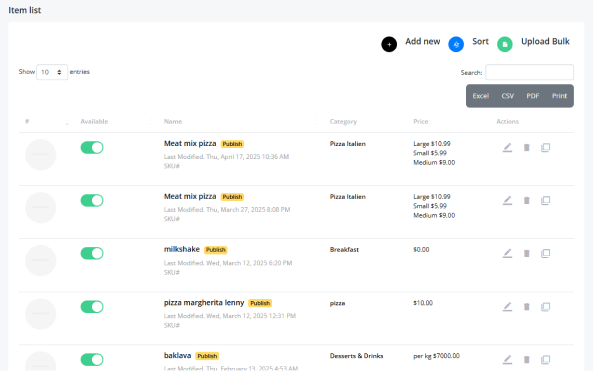This screenshot has height=371, width=593.
Task: Edit the baklava item
Action: point(508,360)
